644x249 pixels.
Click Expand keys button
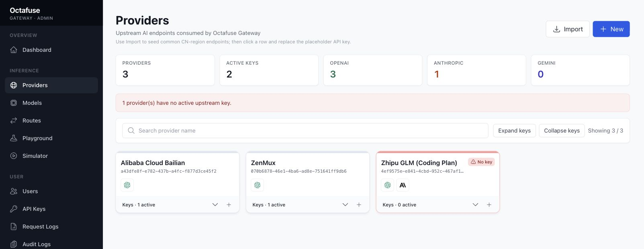(515, 131)
